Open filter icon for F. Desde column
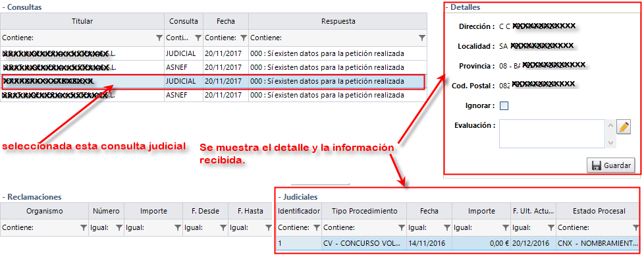This screenshot has width=644, height=259. click(223, 227)
